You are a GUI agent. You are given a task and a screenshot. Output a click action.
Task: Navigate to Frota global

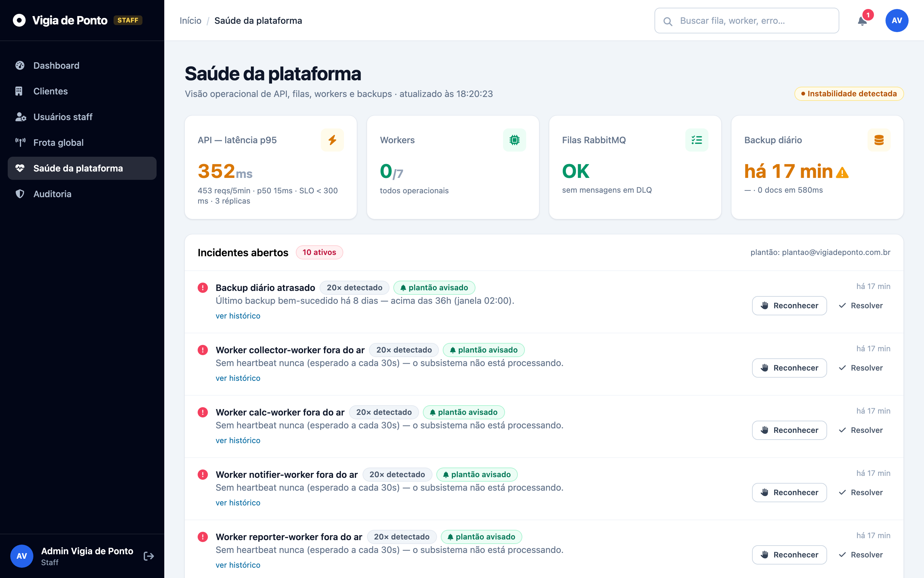tap(82, 143)
